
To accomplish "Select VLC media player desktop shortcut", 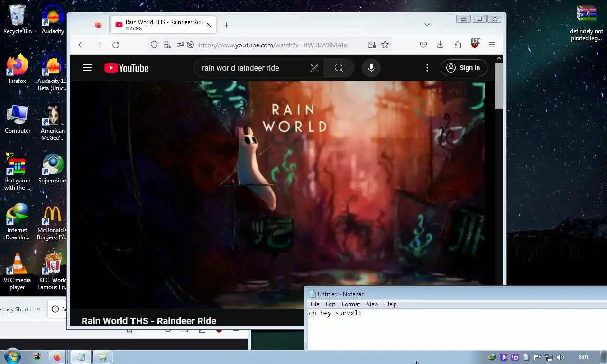I will 17,272.
